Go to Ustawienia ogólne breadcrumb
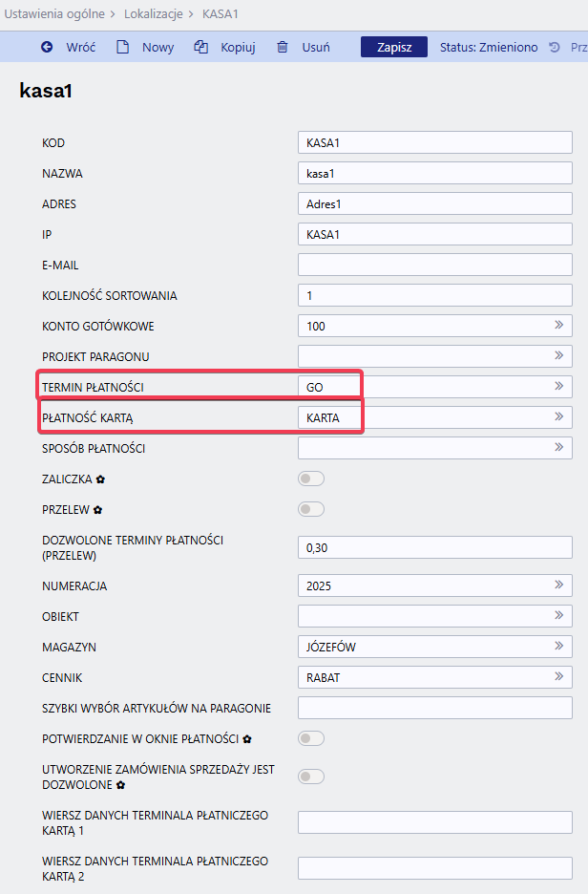 (x=53, y=14)
